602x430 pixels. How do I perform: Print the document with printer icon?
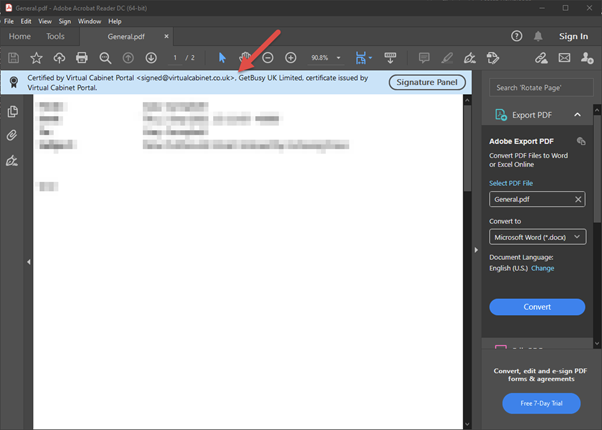pos(82,58)
